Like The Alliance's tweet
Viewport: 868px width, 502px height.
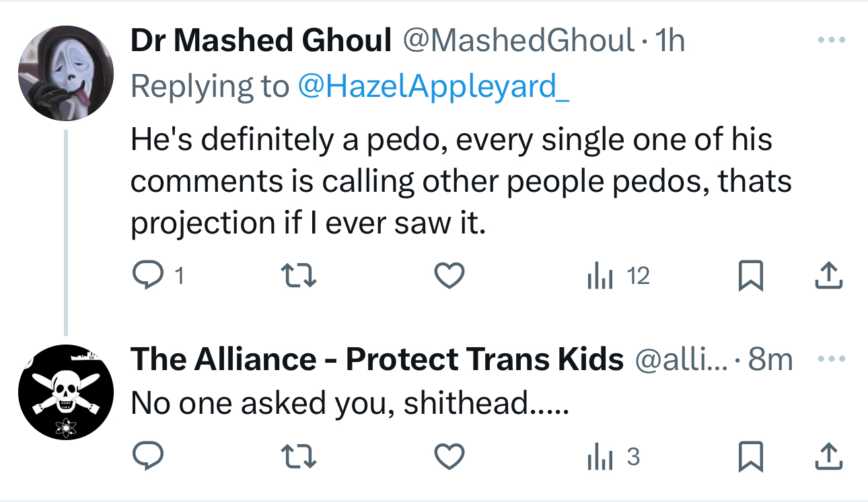point(449,458)
